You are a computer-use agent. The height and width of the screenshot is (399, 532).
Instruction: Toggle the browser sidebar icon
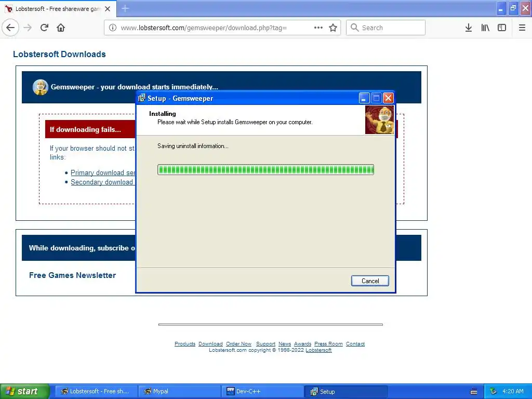(x=502, y=28)
